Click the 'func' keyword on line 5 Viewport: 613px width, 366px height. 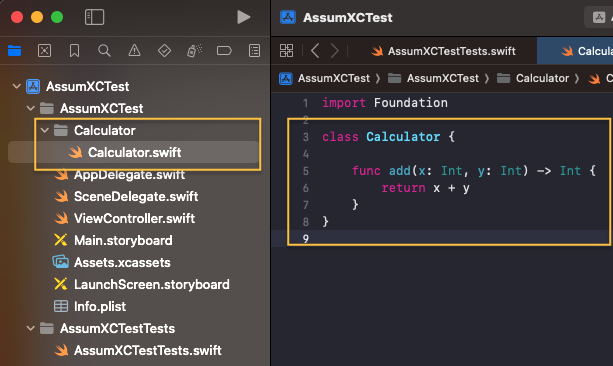(366, 171)
